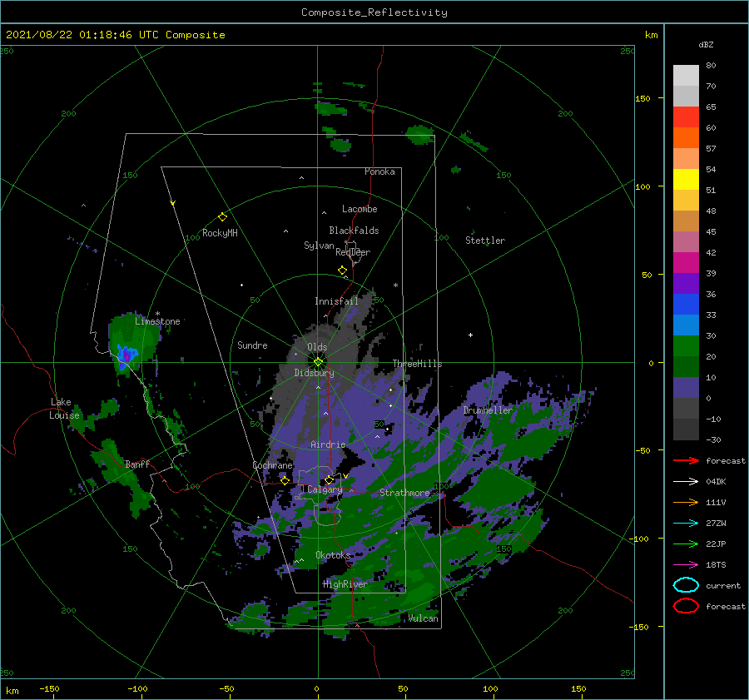Image resolution: width=749 pixels, height=700 pixels.
Task: Click the yellow 150 tick on right axis
Action: [x=643, y=98]
